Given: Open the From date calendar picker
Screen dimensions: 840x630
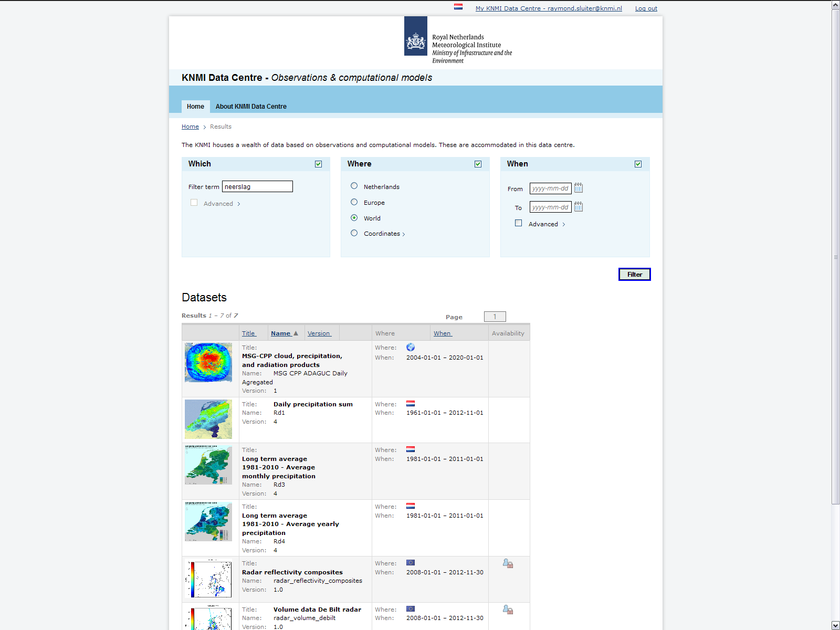Looking at the screenshot, I should (x=579, y=188).
